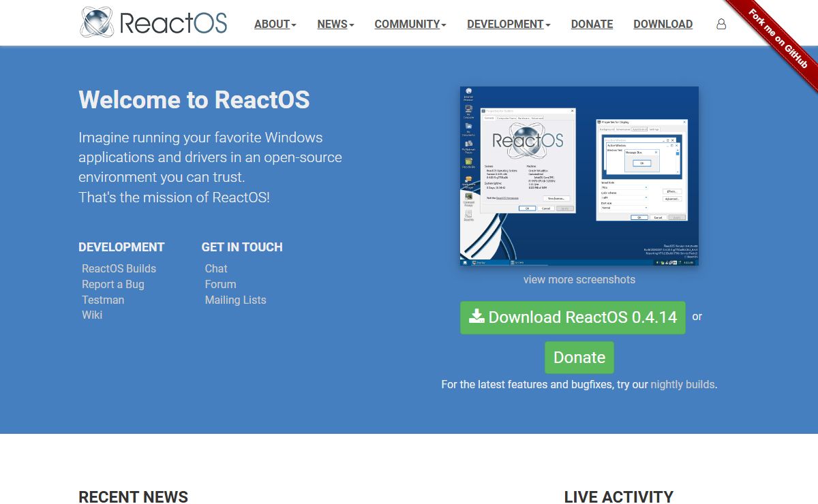This screenshot has height=504, width=818.
Task: Follow the view more screenshots link
Action: tap(579, 279)
